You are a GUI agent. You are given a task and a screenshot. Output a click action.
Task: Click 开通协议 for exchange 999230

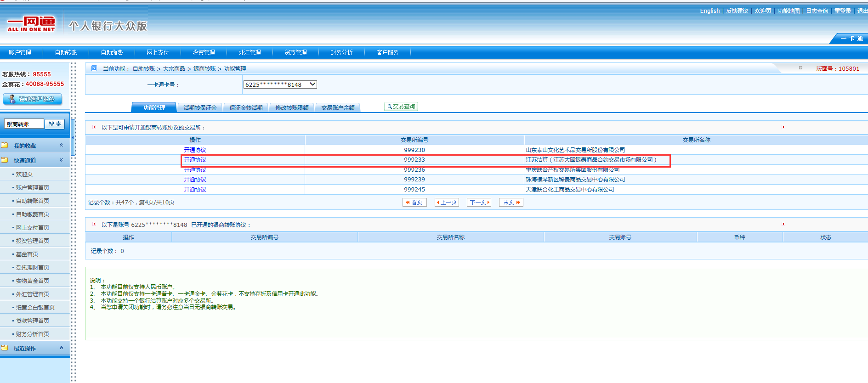pos(195,150)
